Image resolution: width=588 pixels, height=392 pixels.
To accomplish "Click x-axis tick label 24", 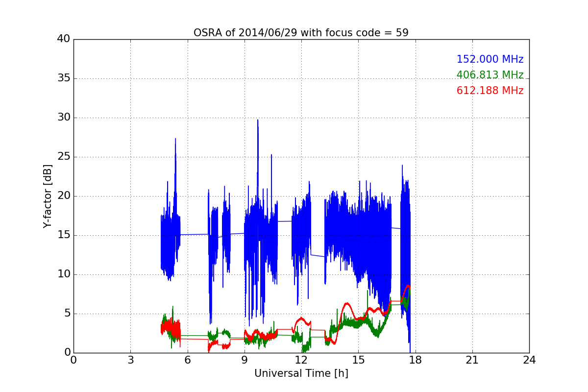I will click(529, 360).
